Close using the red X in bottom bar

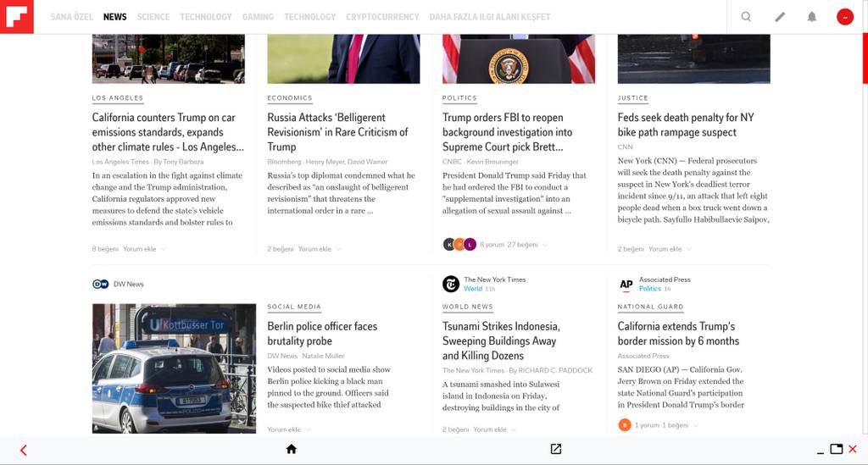(x=853, y=449)
